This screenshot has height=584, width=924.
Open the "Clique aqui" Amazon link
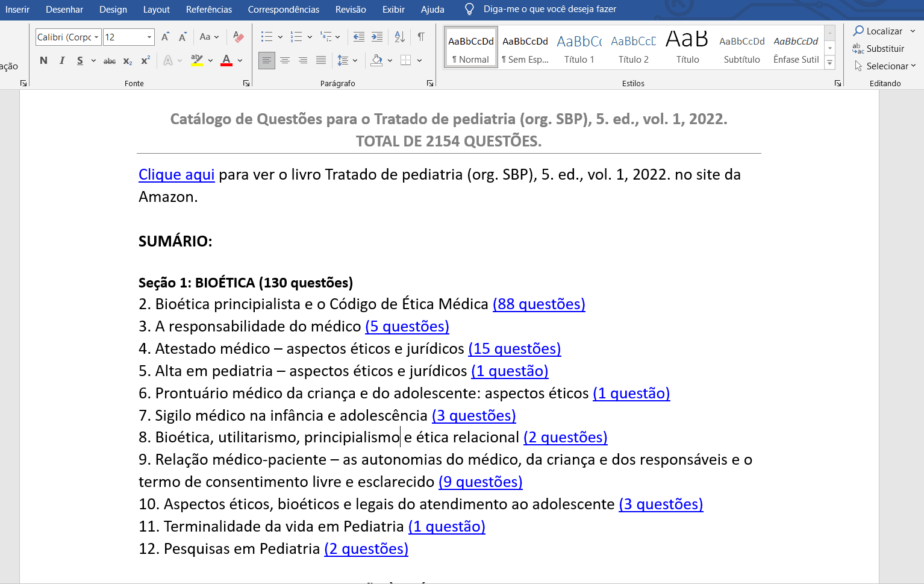[x=176, y=175]
